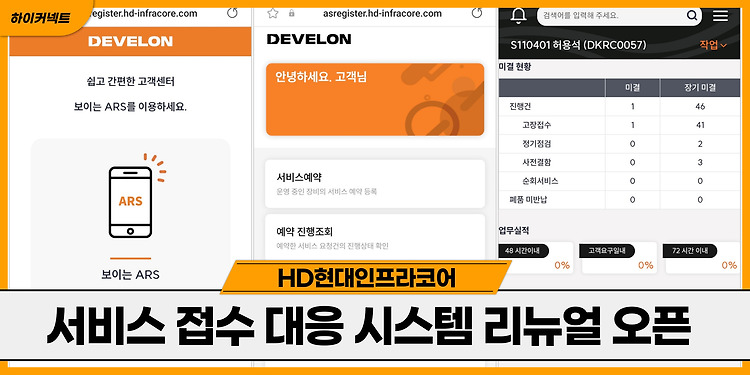Open the notification bell icon

pos(518,16)
